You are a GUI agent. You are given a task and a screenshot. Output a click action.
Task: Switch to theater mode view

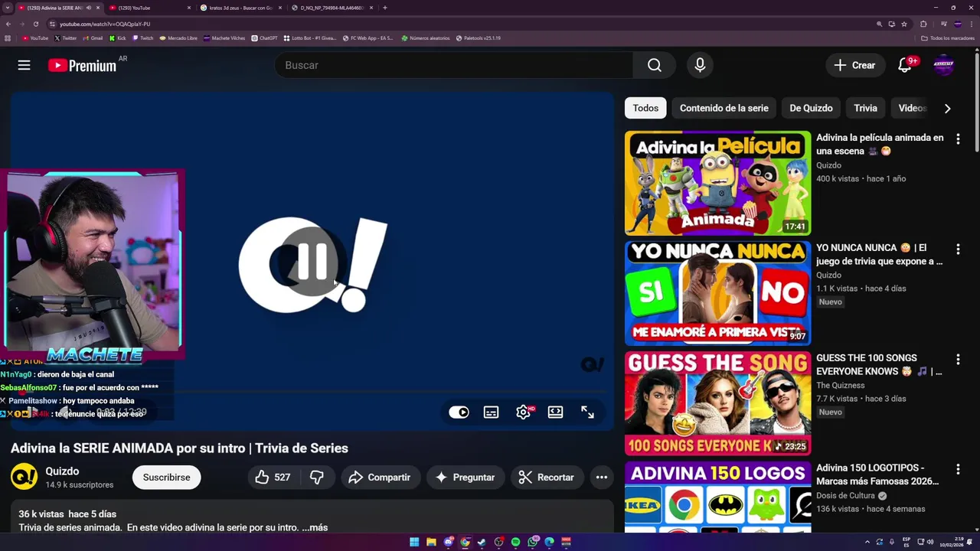point(556,412)
